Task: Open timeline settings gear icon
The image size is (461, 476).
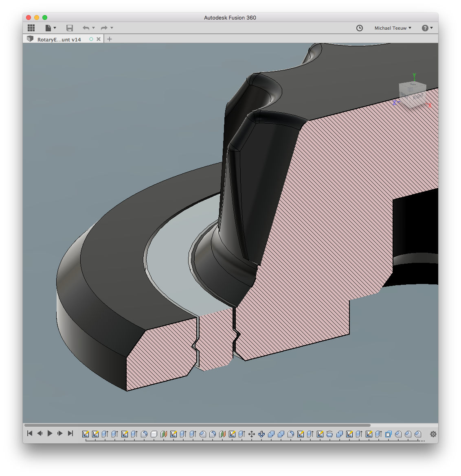Action: (433, 434)
